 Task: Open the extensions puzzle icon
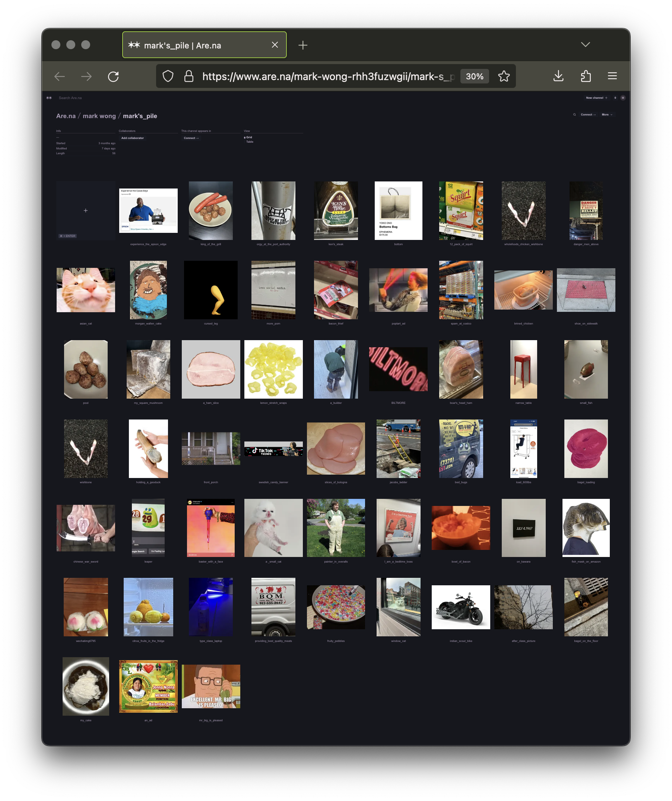click(x=586, y=76)
